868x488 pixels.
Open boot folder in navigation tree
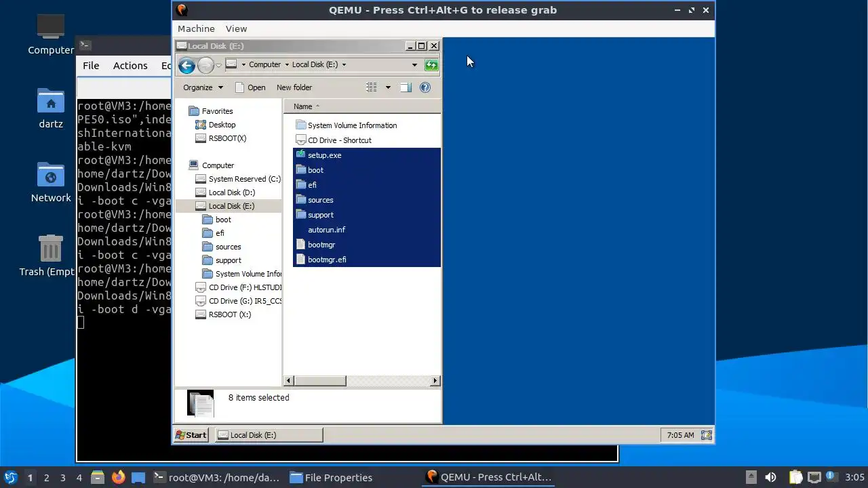[223, 220]
